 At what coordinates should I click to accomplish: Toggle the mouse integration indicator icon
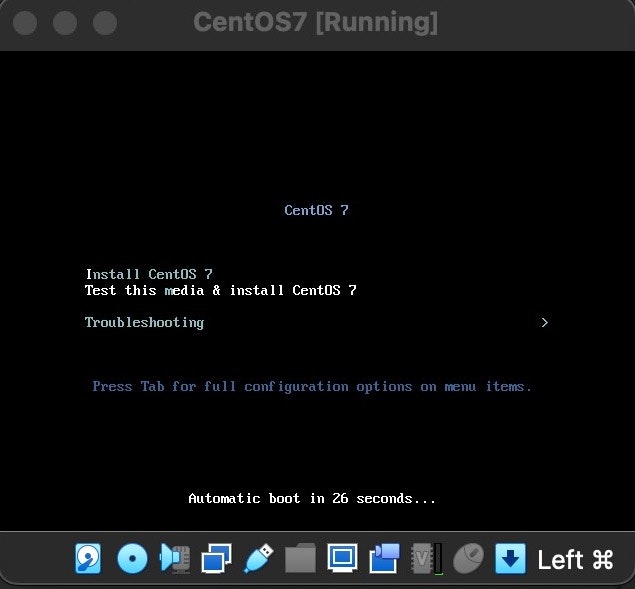(468, 559)
